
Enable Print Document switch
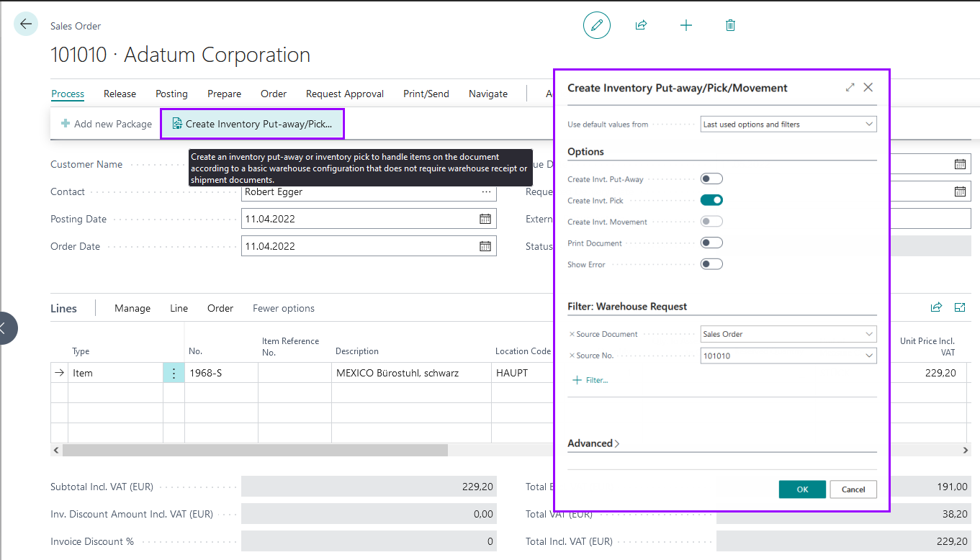coord(711,243)
